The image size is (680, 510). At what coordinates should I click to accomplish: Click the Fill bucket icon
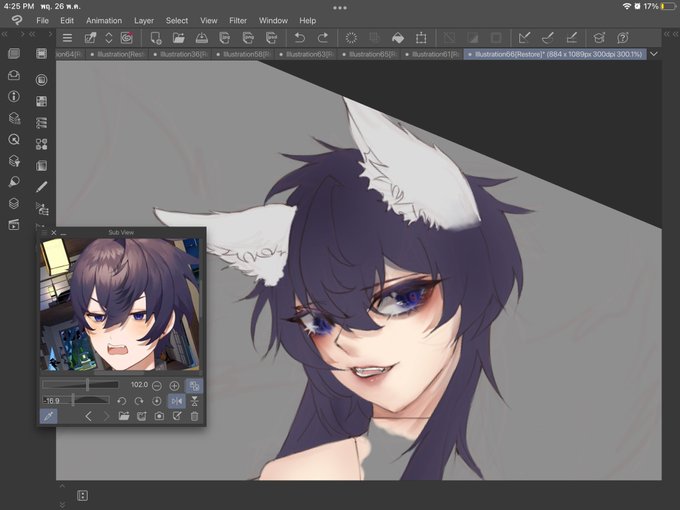[x=398, y=38]
